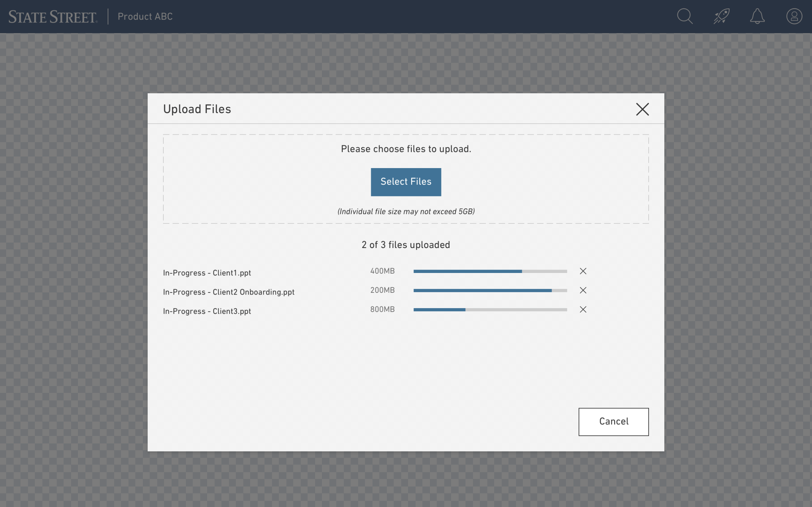
Task: Click the "2 of 3 files uploaded" status
Action: (x=406, y=245)
